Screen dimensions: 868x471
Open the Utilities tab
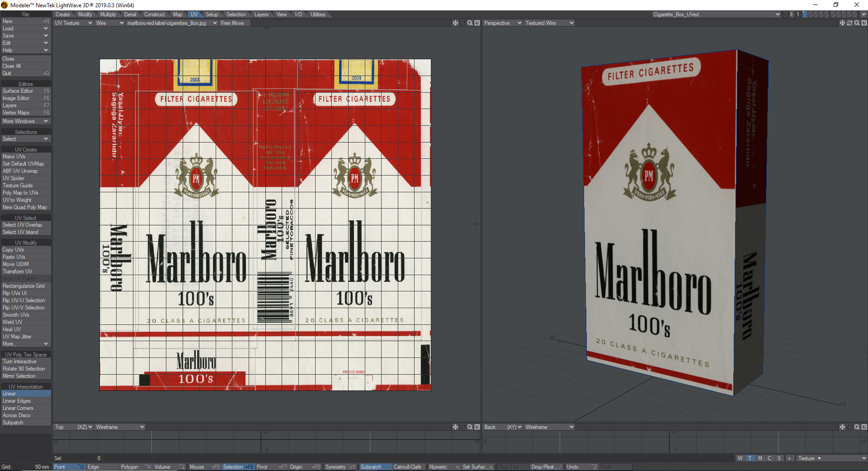pyautogui.click(x=318, y=14)
